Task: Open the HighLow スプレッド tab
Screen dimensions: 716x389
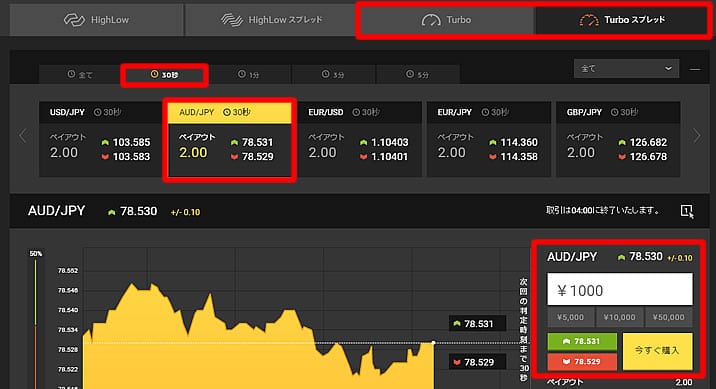Action: coord(271,20)
